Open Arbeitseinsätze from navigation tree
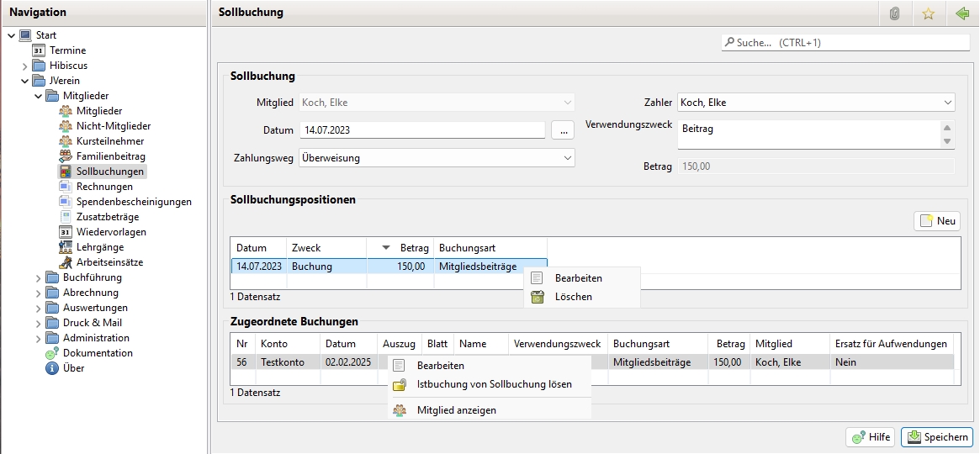 tap(109, 262)
